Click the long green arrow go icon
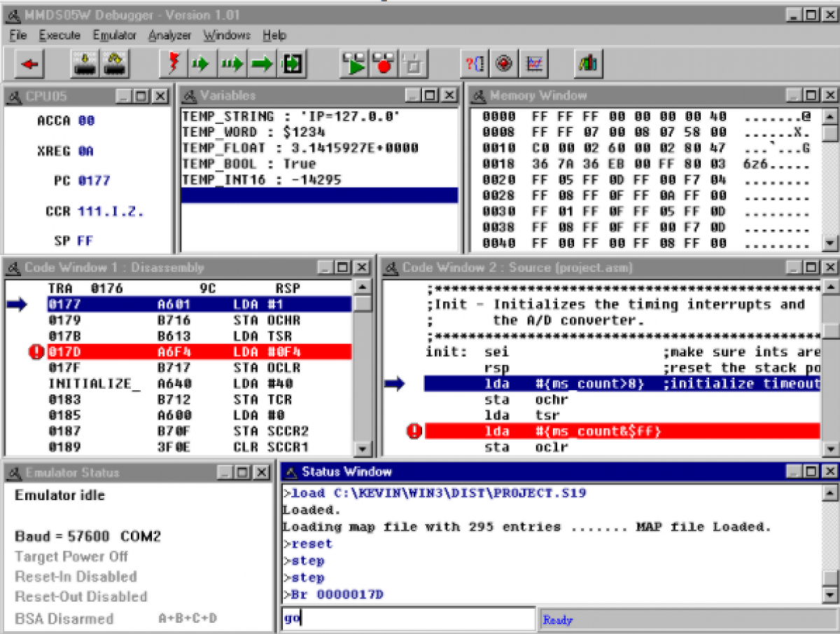 pyautogui.click(x=262, y=64)
